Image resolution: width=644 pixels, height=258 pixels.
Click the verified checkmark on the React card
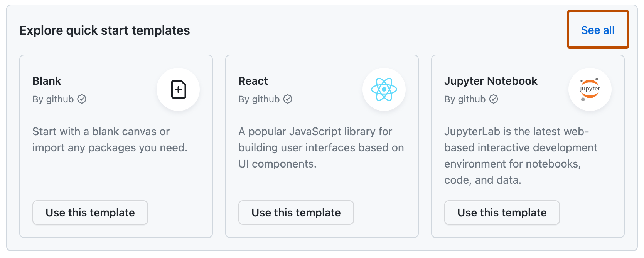(287, 99)
